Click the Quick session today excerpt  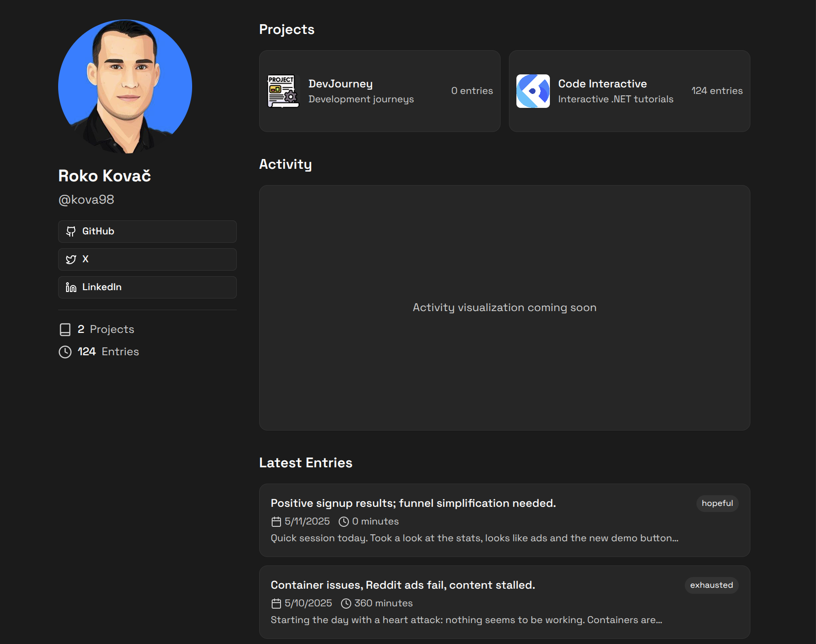(475, 538)
